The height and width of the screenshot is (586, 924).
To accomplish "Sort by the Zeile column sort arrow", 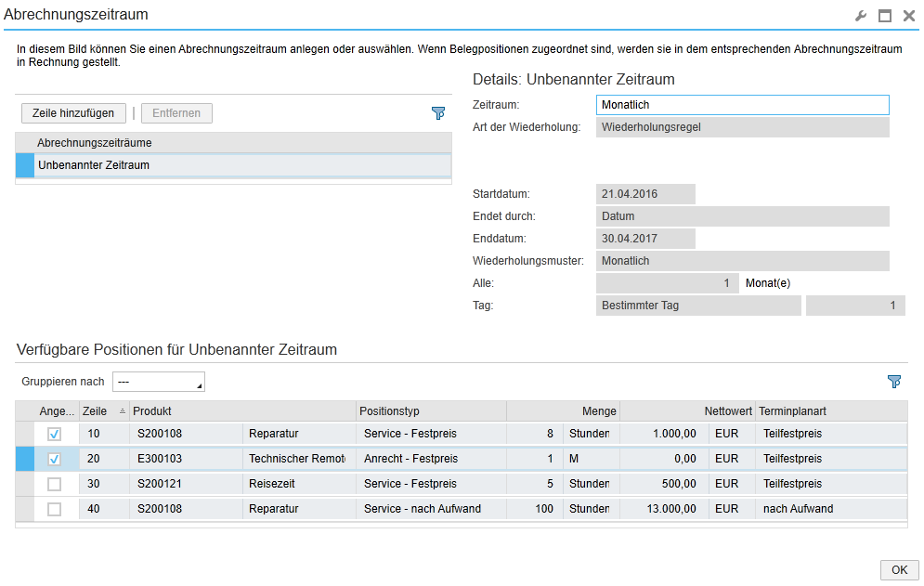I will 123,410.
